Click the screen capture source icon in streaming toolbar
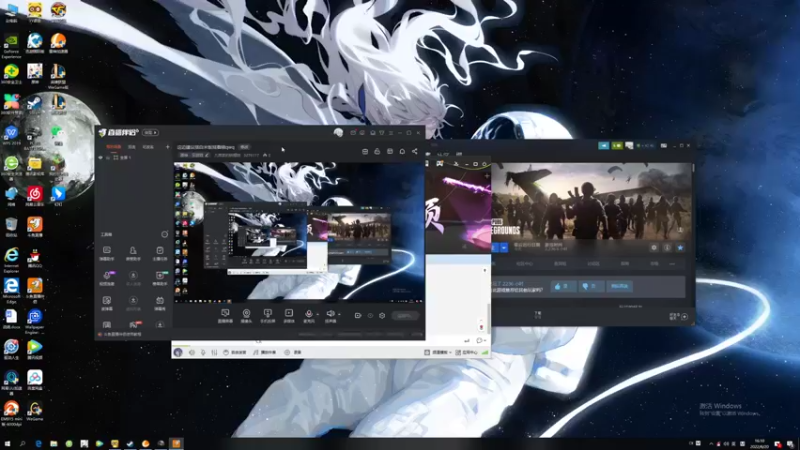Viewport: 800px width, 450px height. coord(225,314)
